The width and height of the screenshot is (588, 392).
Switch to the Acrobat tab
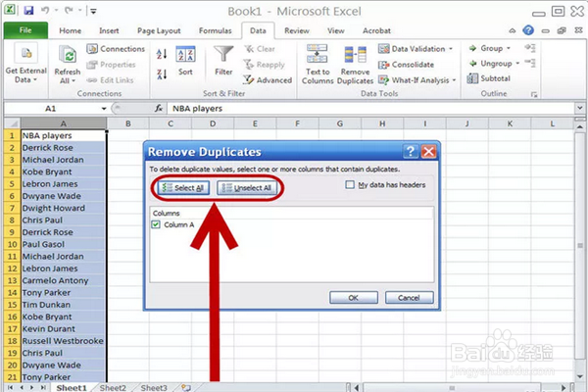click(x=376, y=30)
